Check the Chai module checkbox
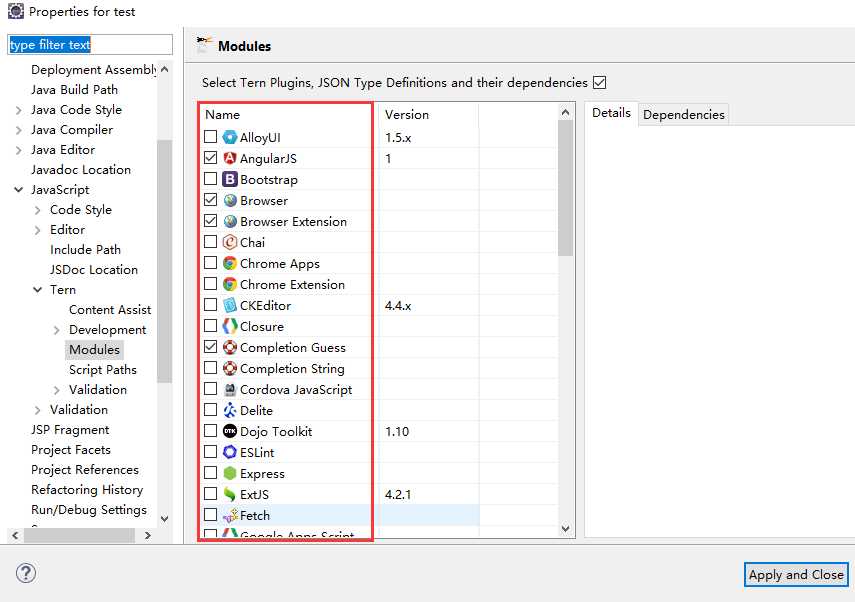This screenshot has height=602, width=855. (210, 242)
